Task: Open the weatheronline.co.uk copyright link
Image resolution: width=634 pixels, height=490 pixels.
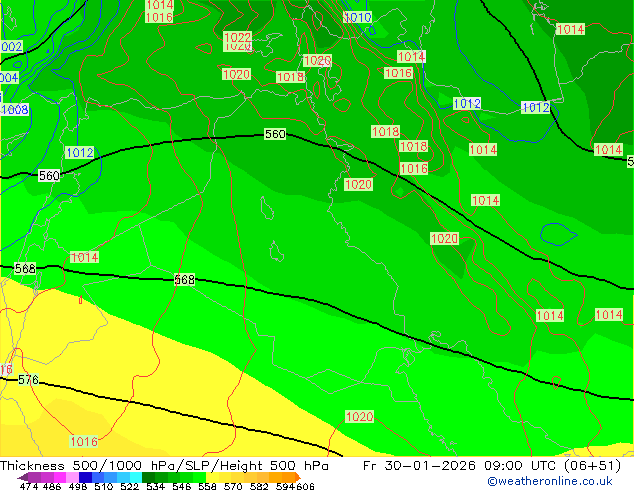Action: click(550, 481)
